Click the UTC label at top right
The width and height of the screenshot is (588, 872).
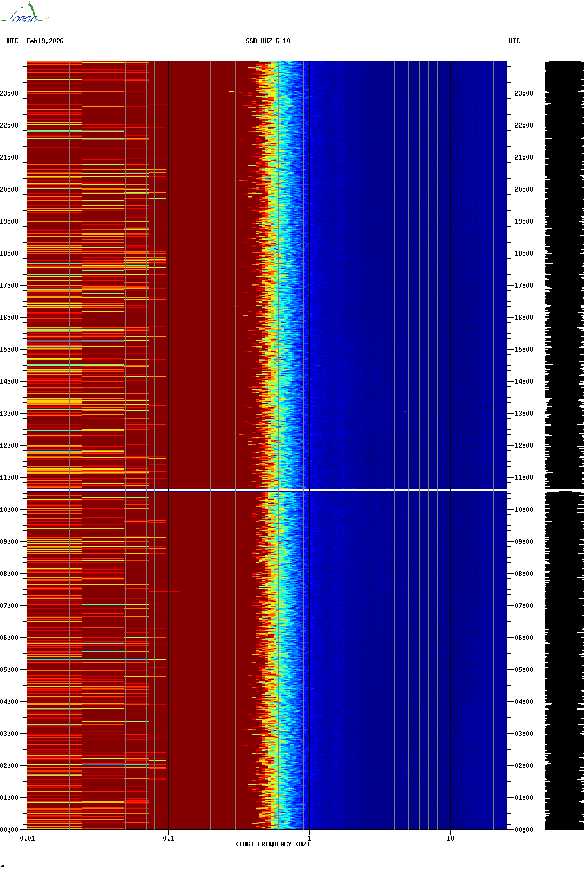pos(514,41)
